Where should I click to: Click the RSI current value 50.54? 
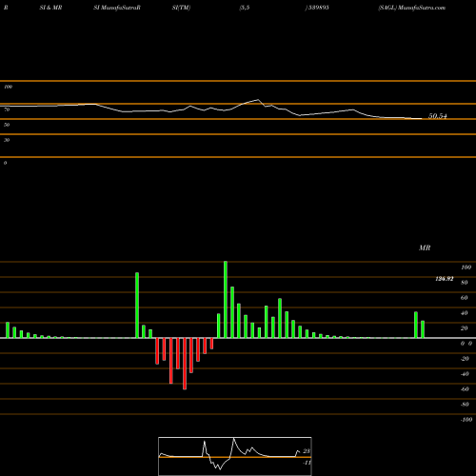[x=438, y=116]
